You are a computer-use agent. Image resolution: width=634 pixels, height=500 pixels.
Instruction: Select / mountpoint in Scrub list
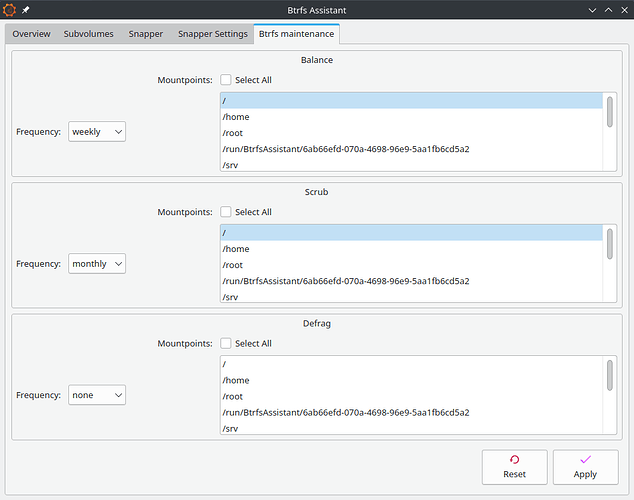(x=412, y=233)
